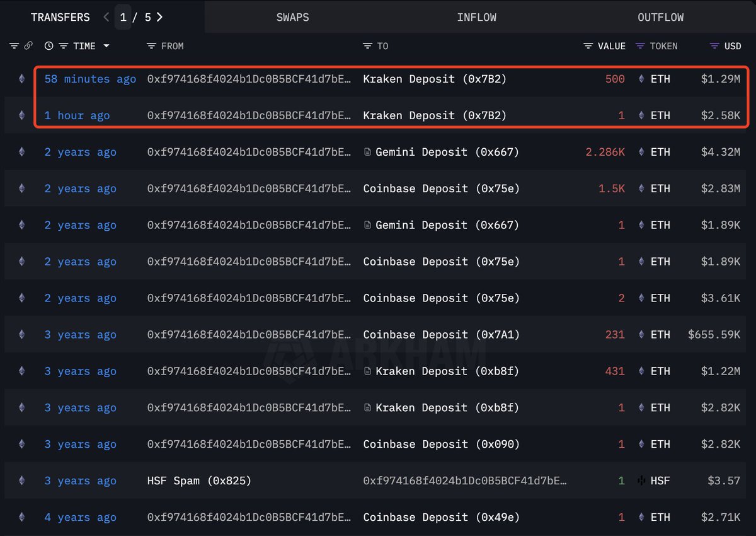Open the leftmost filter icon in header

click(14, 46)
